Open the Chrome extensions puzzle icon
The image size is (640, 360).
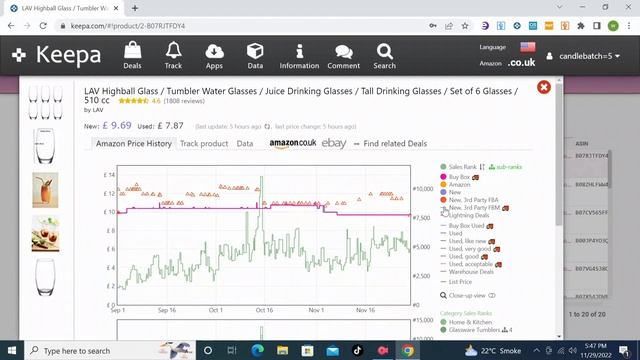coord(581,26)
